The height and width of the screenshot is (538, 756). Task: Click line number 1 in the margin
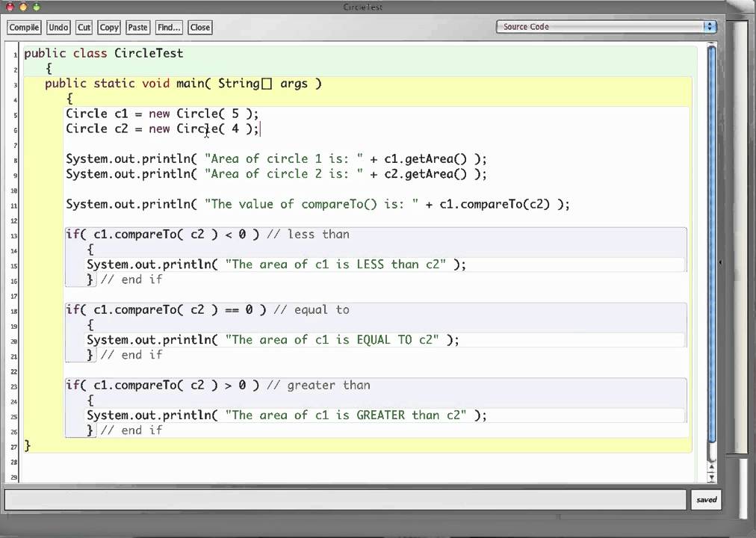coord(16,55)
